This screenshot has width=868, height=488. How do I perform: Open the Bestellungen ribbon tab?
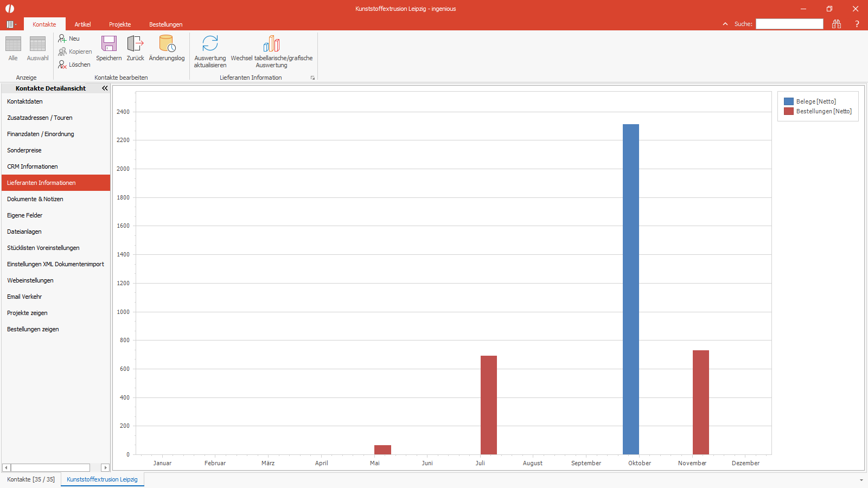pos(165,24)
